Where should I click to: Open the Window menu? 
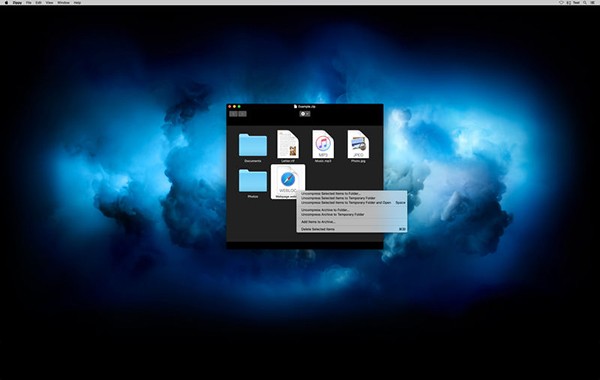click(64, 2)
